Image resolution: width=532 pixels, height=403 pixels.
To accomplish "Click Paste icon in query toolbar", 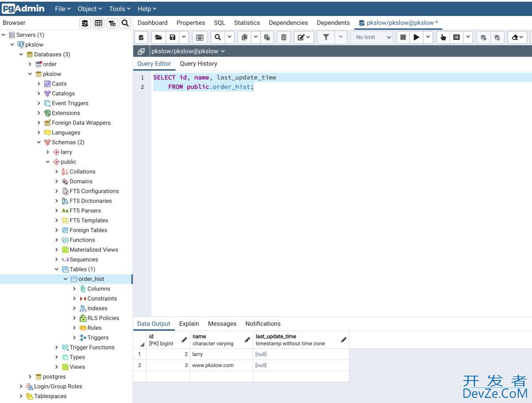I will [267, 37].
